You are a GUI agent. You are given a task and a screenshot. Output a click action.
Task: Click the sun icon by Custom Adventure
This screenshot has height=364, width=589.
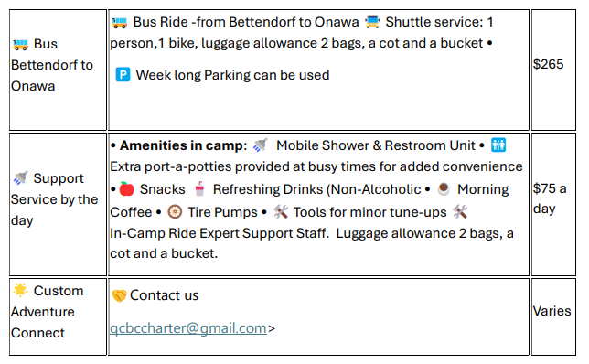(x=20, y=290)
